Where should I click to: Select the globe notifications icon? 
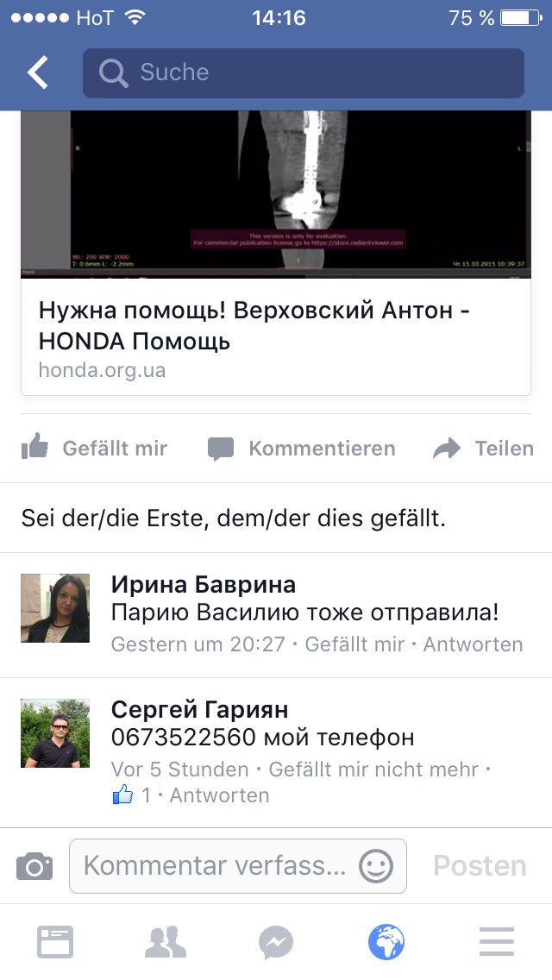(x=386, y=942)
